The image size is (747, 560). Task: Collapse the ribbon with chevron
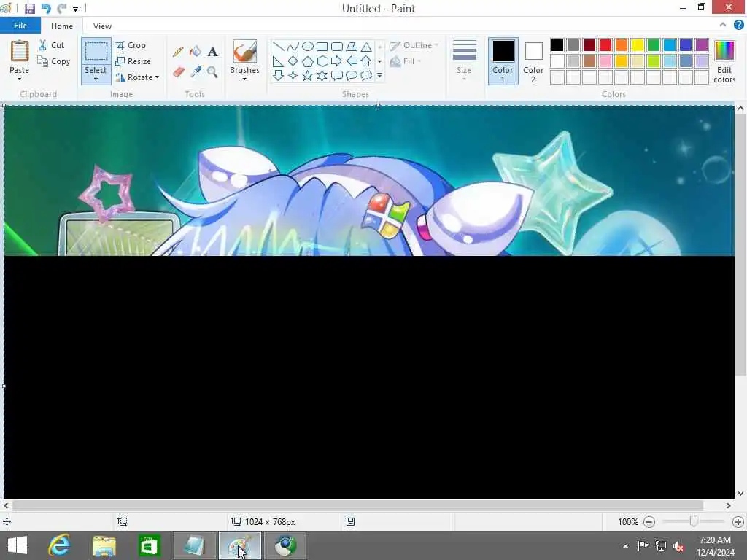723,25
